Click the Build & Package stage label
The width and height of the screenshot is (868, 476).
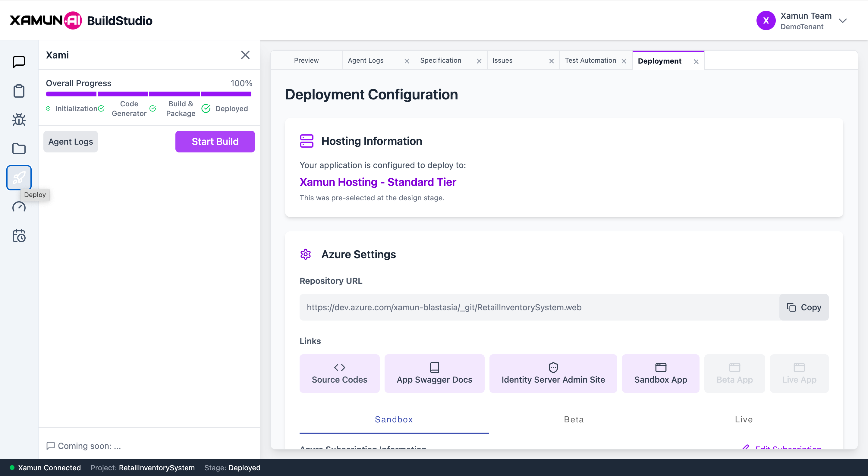[181, 108]
